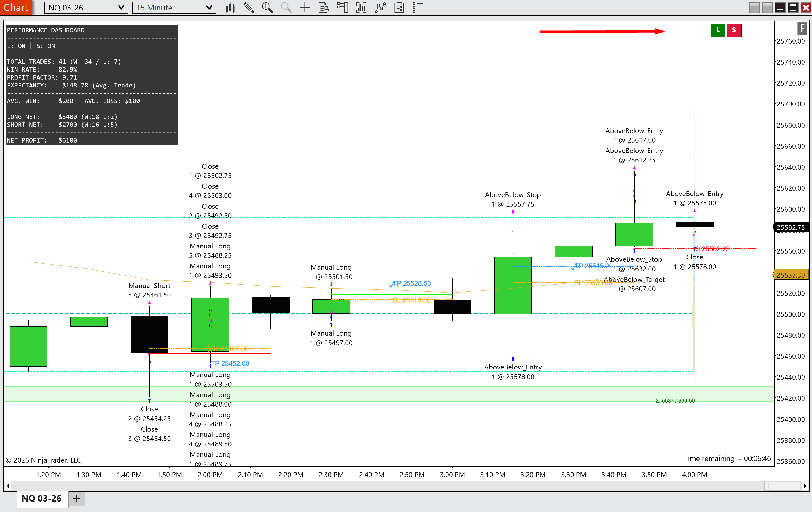Click the 25537.30 orange price marker
This screenshot has height=512, width=812.
(790, 275)
